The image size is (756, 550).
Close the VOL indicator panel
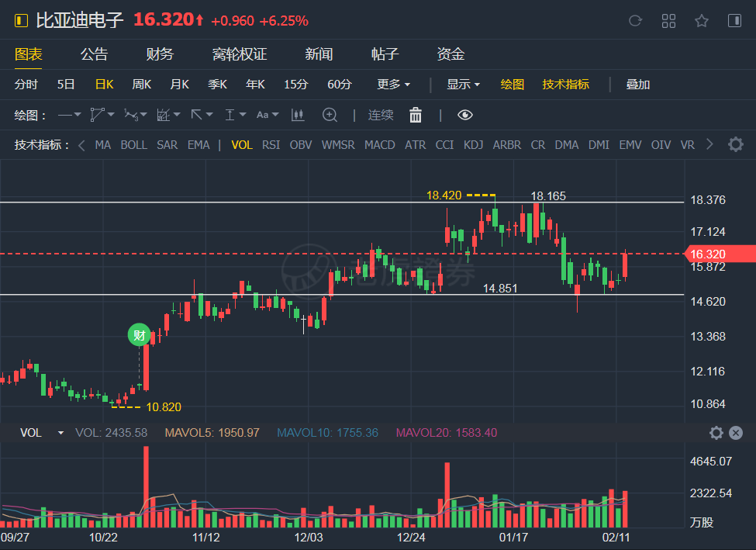(x=736, y=433)
